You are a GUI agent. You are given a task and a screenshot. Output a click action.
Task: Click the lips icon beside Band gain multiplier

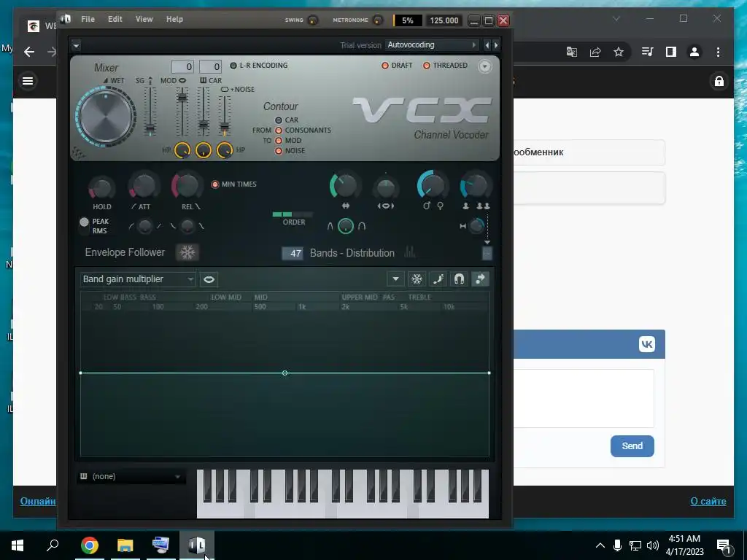[209, 279]
